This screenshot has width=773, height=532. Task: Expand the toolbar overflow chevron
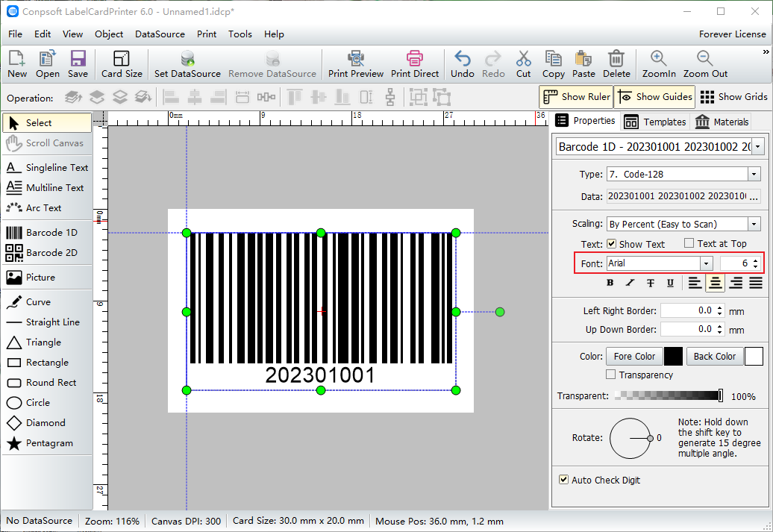click(x=766, y=51)
